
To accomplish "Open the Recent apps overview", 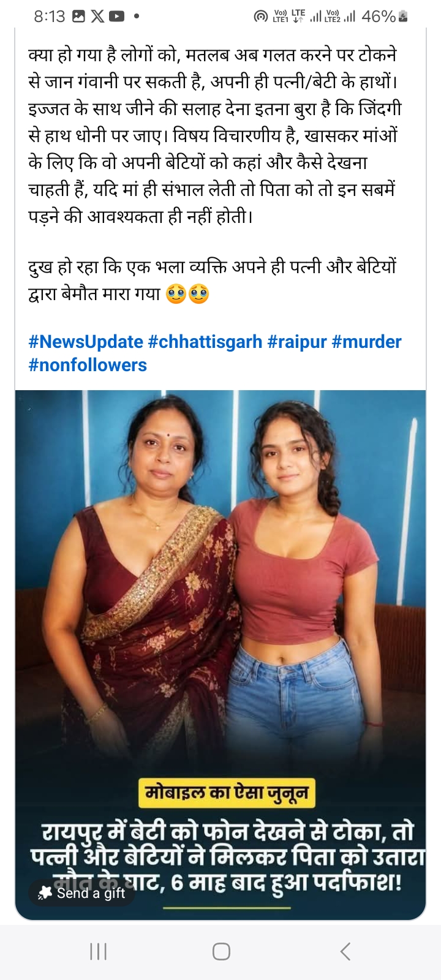I will [98, 951].
